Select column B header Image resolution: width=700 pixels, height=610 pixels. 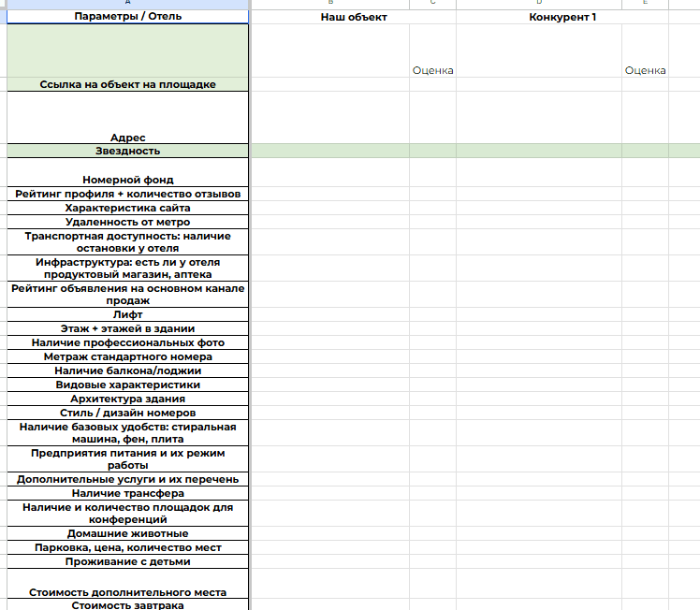[x=329, y=4]
